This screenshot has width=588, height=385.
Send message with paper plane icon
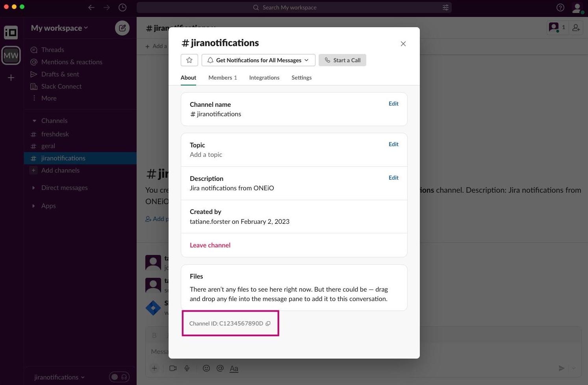(x=561, y=368)
